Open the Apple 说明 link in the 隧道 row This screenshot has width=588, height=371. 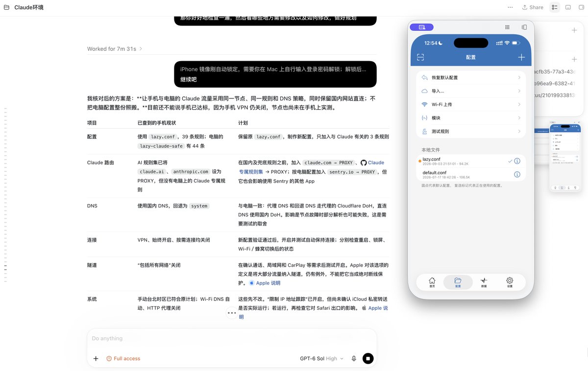265,283
